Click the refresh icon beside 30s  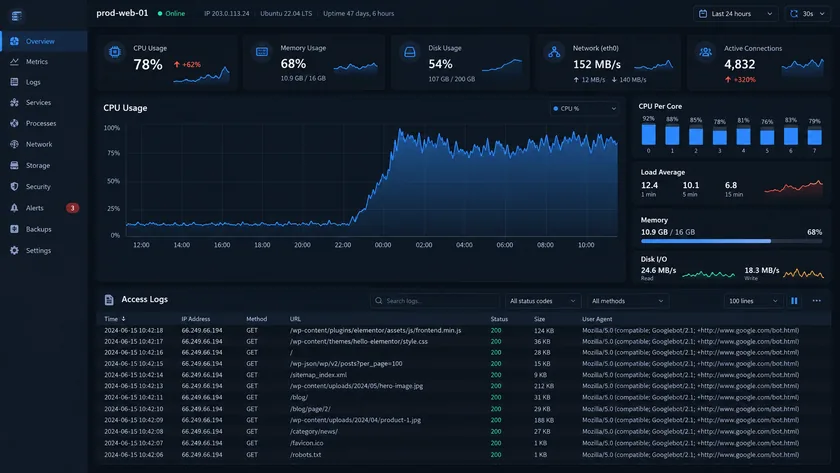point(794,14)
